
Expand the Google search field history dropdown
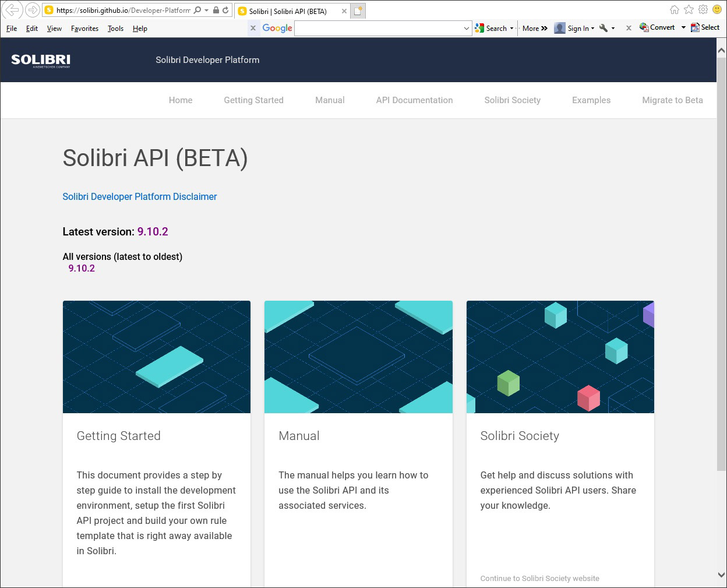[467, 28]
